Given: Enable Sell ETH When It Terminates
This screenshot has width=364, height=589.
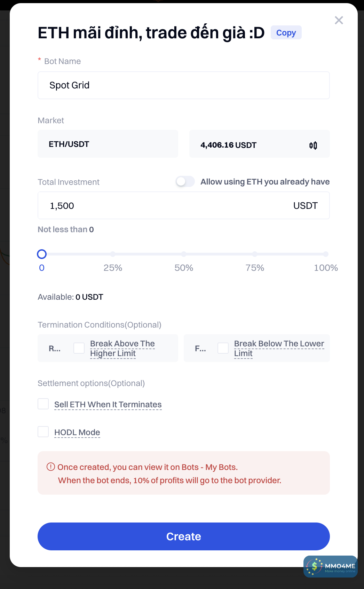Looking at the screenshot, I should tap(43, 404).
